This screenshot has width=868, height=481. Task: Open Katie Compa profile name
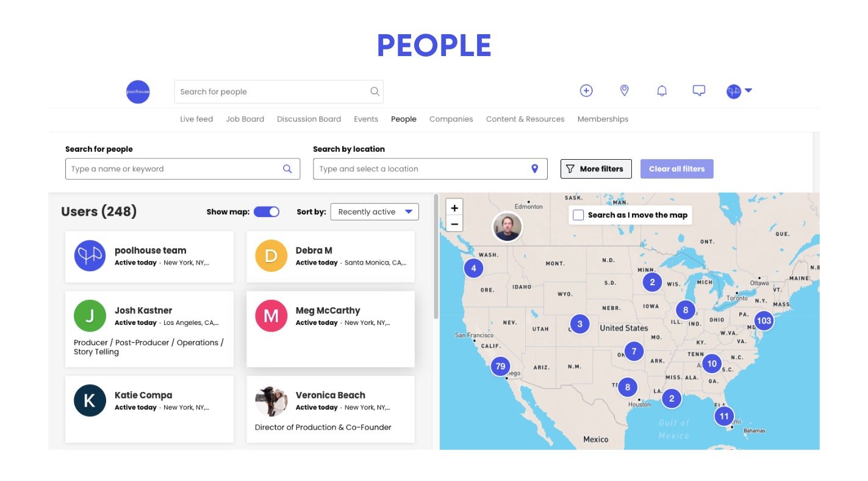point(143,395)
